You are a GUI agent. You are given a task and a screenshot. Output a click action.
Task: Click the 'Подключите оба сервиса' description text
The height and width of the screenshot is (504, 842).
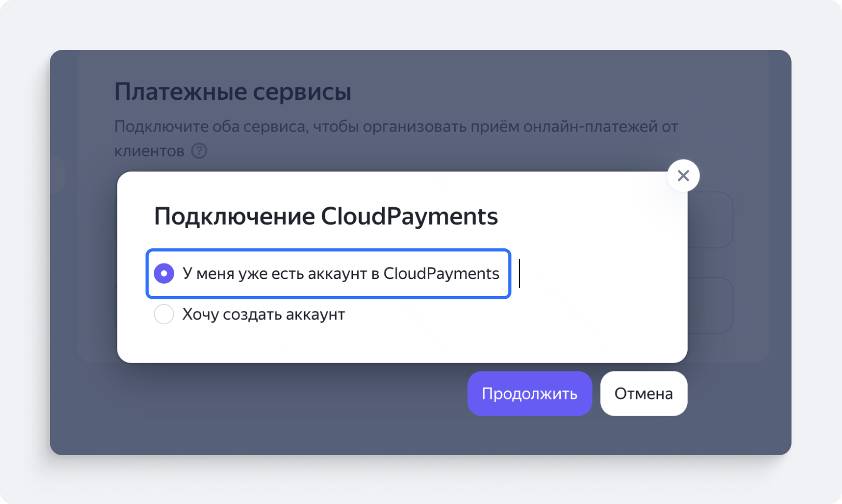point(395,126)
